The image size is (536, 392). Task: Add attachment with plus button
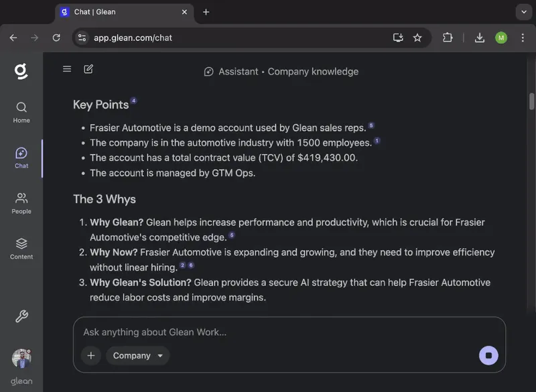coord(91,355)
